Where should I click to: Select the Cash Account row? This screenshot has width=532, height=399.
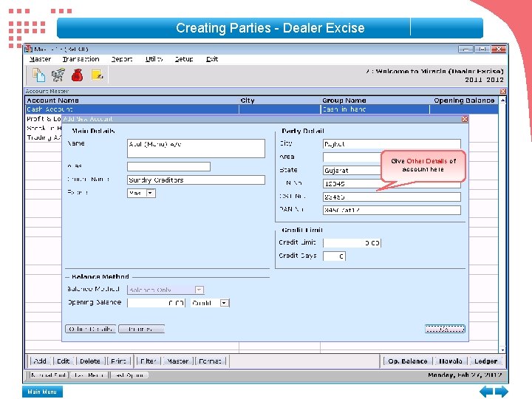point(262,109)
